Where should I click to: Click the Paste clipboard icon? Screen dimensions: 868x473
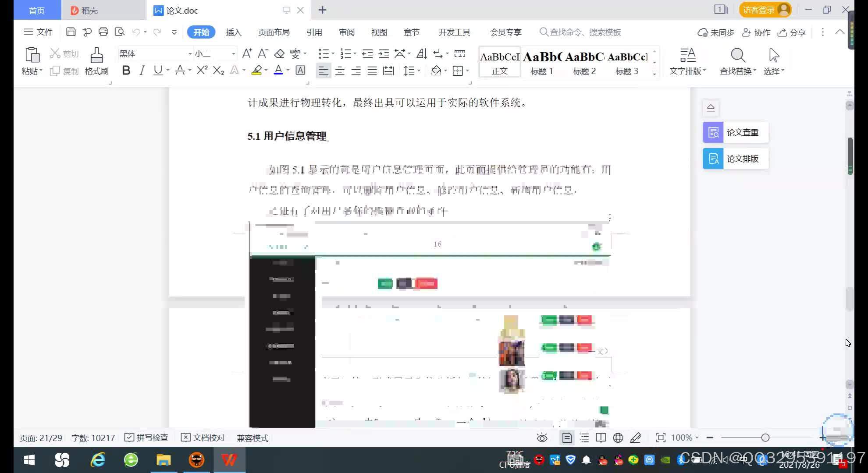click(x=32, y=55)
